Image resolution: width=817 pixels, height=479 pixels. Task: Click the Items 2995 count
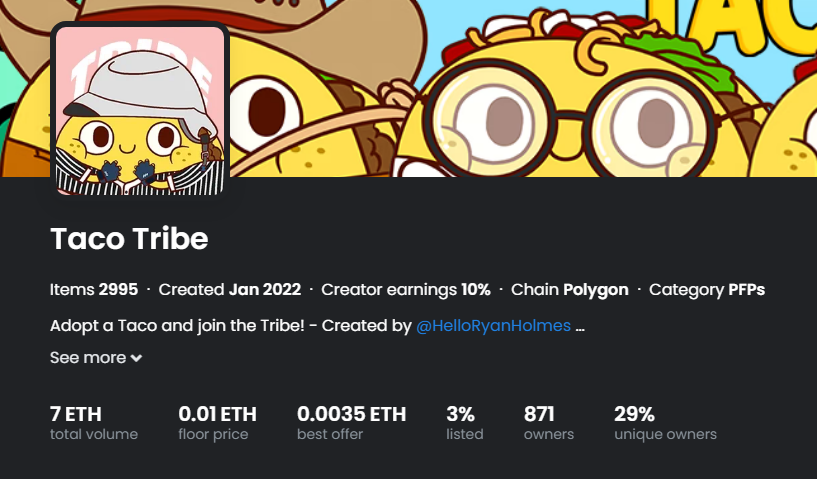(94, 289)
